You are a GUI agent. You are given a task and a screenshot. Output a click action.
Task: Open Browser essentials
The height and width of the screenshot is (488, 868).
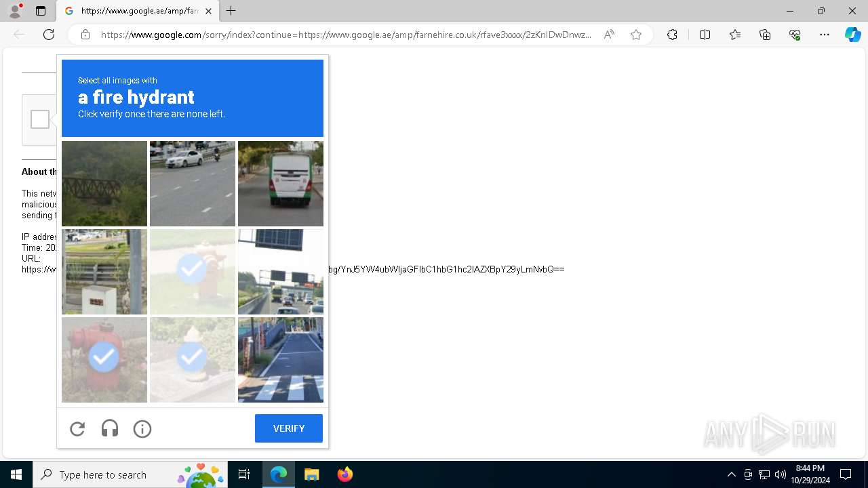[x=795, y=35]
